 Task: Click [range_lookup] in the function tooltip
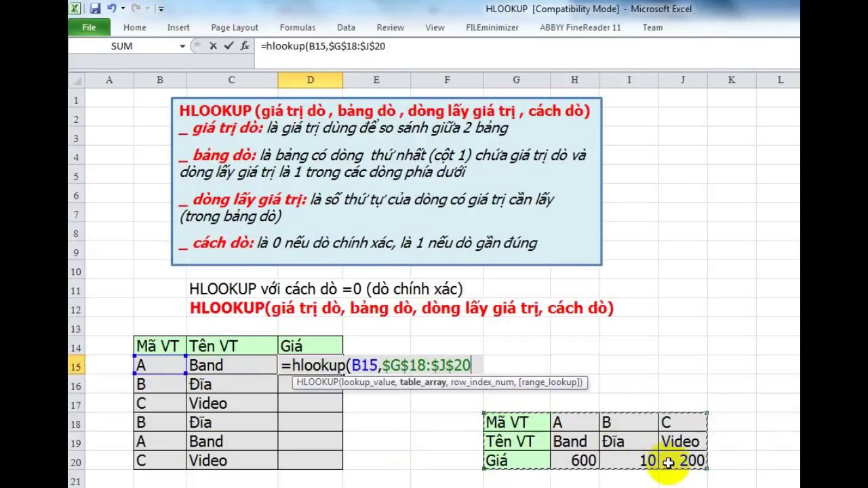(550, 382)
